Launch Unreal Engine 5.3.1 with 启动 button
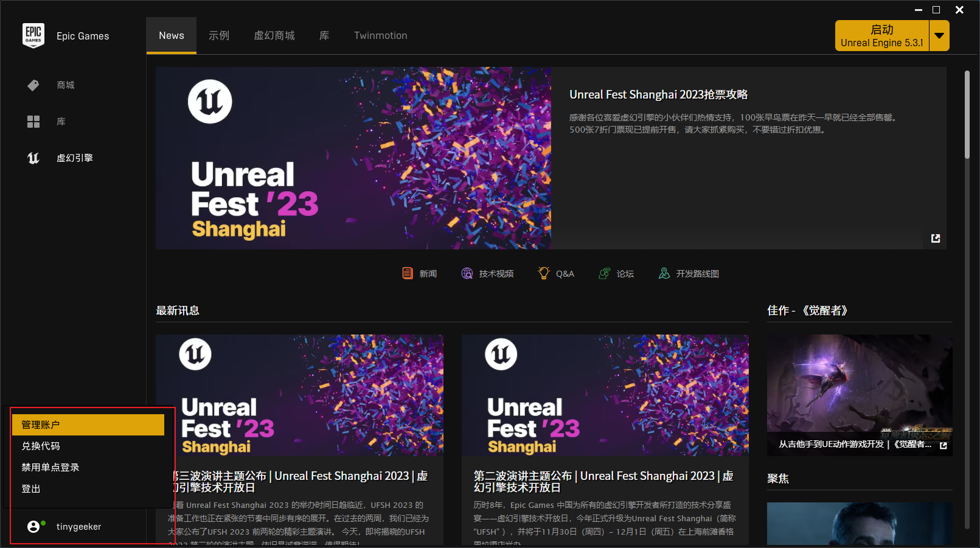 882,35
